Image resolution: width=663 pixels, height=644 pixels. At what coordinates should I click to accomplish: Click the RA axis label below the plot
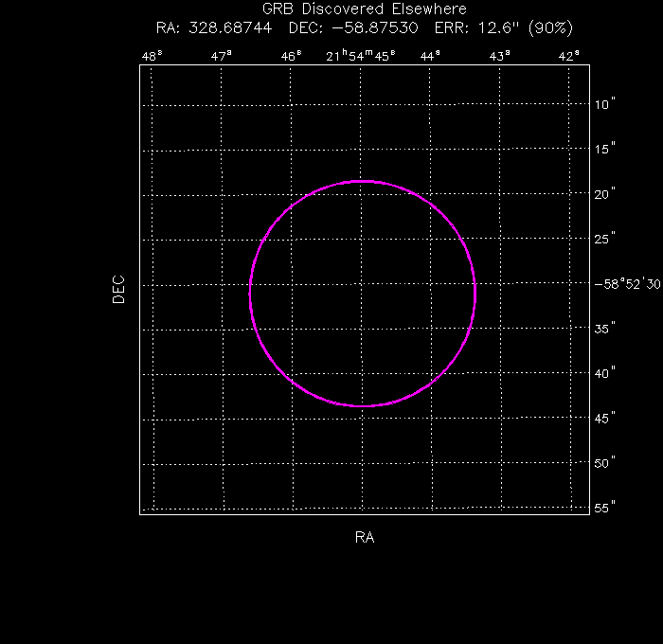365,538
